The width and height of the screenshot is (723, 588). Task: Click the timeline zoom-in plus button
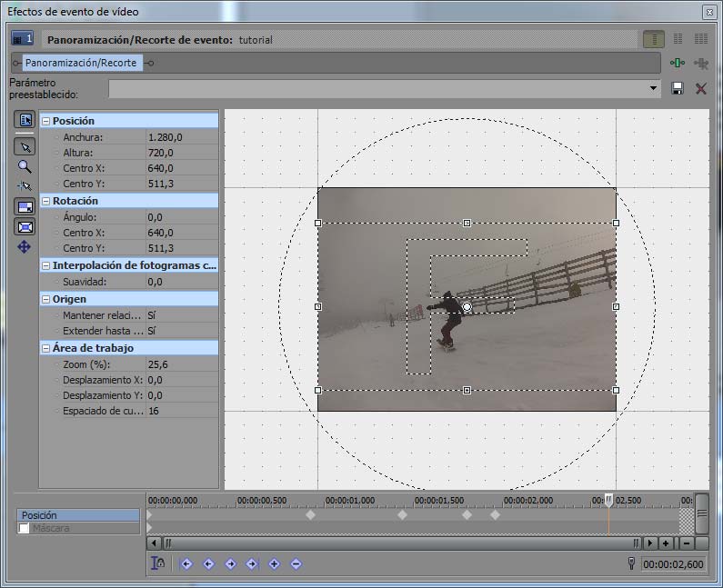667,543
